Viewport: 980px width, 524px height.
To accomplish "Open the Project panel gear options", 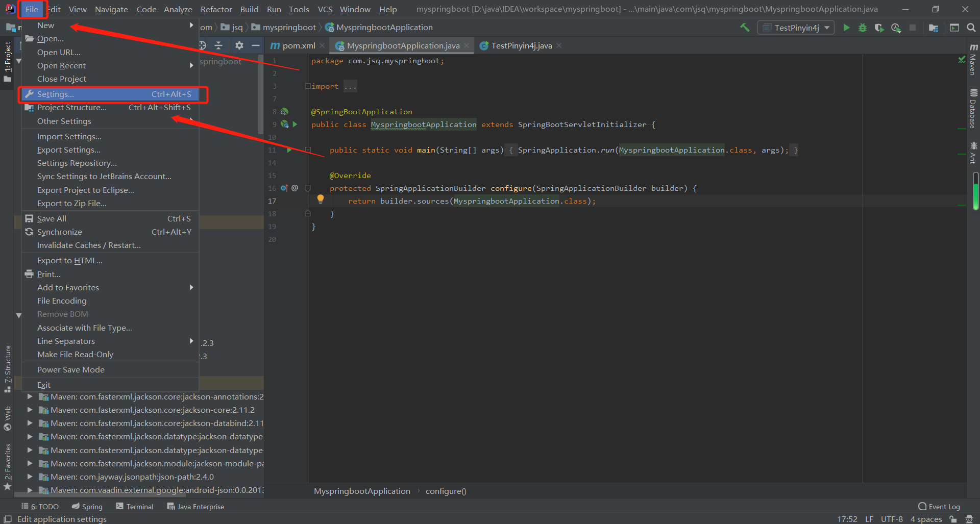I will [239, 45].
